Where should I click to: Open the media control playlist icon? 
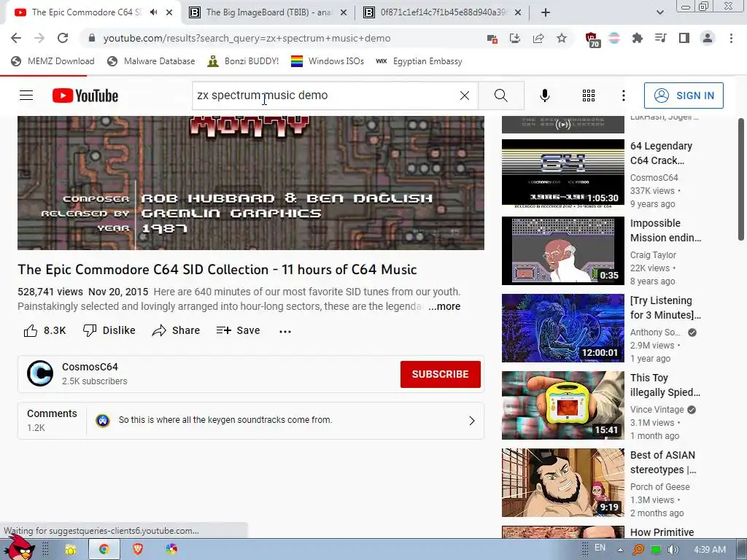[x=660, y=38]
